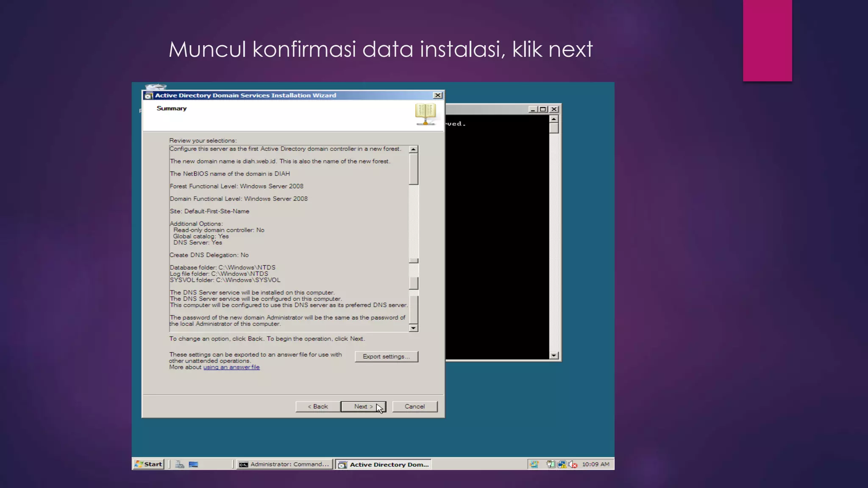This screenshot has height=488, width=868.
Task: Minimize the command prompt window
Action: pyautogui.click(x=533, y=109)
